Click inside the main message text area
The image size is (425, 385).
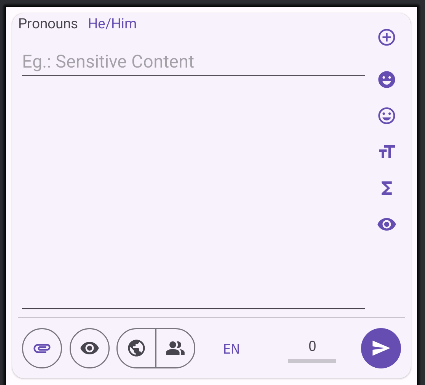click(193, 192)
